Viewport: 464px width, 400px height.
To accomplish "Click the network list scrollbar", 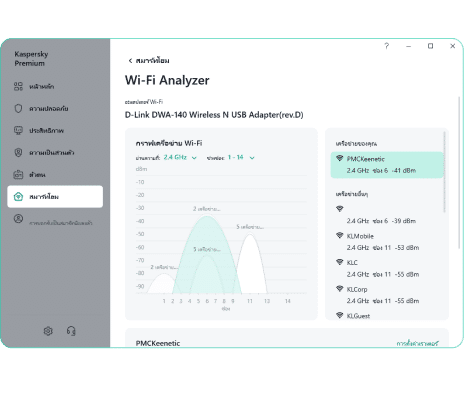I will (x=444, y=172).
